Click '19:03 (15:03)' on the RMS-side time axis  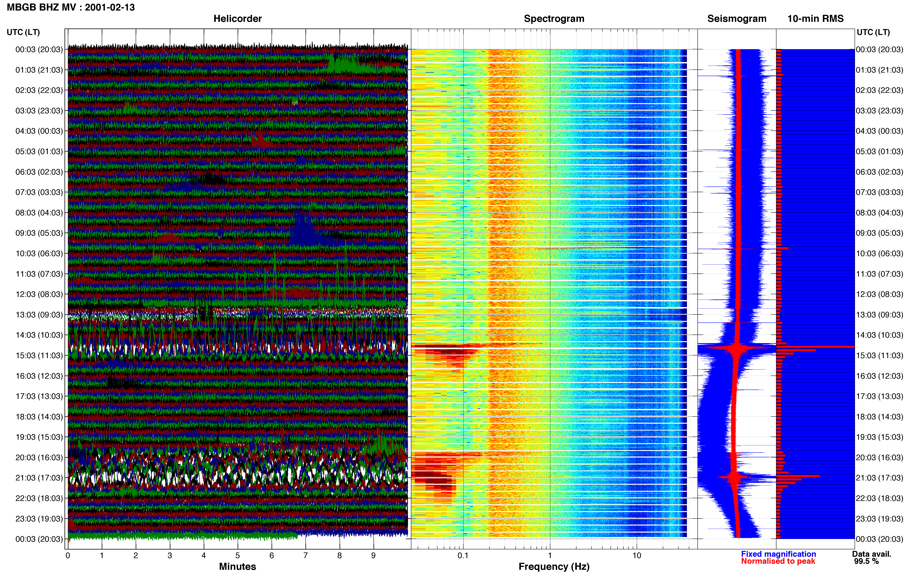[x=879, y=437]
